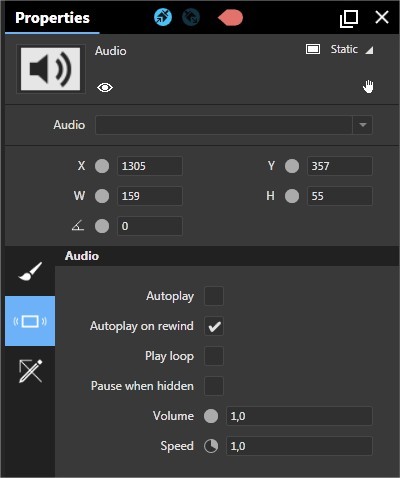
Task: Enable Pause when hidden checkbox
Action: (214, 386)
